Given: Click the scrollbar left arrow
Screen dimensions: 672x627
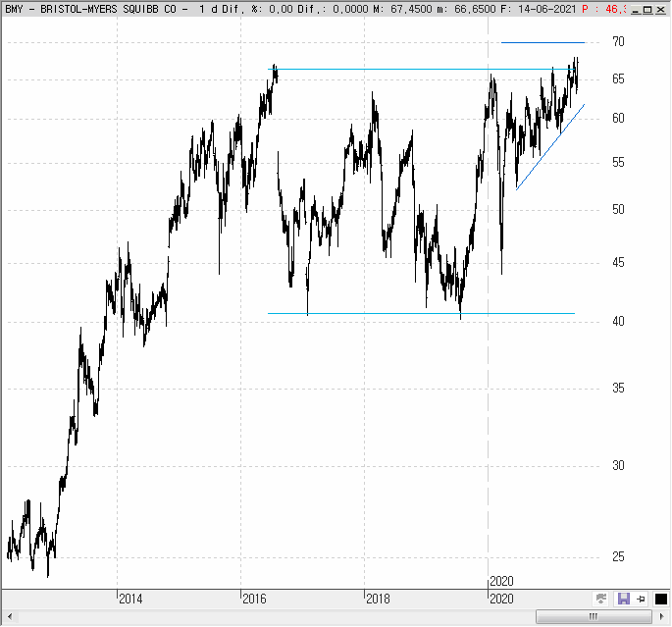Looking at the screenshot, I should click(10, 617).
